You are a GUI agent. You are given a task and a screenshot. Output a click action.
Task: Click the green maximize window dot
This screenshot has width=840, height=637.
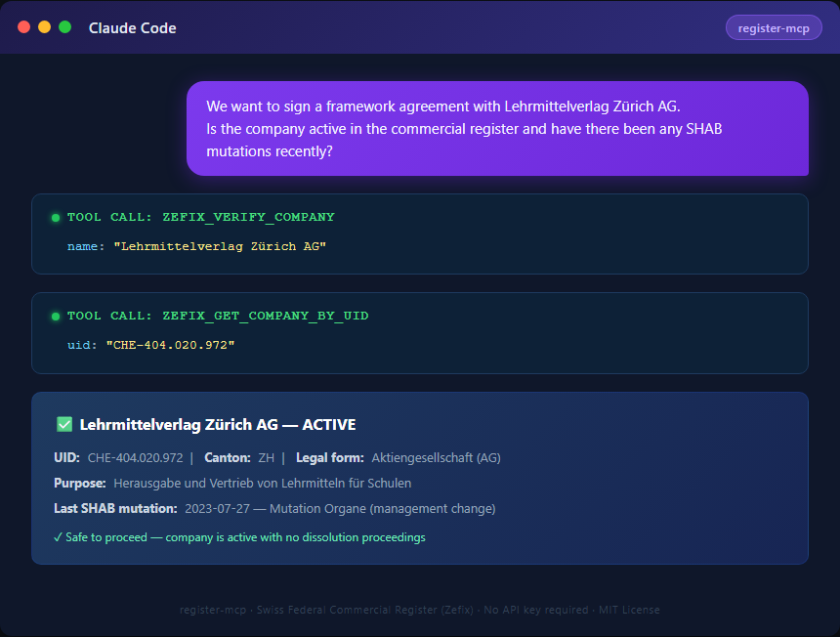pyautogui.click(x=64, y=27)
